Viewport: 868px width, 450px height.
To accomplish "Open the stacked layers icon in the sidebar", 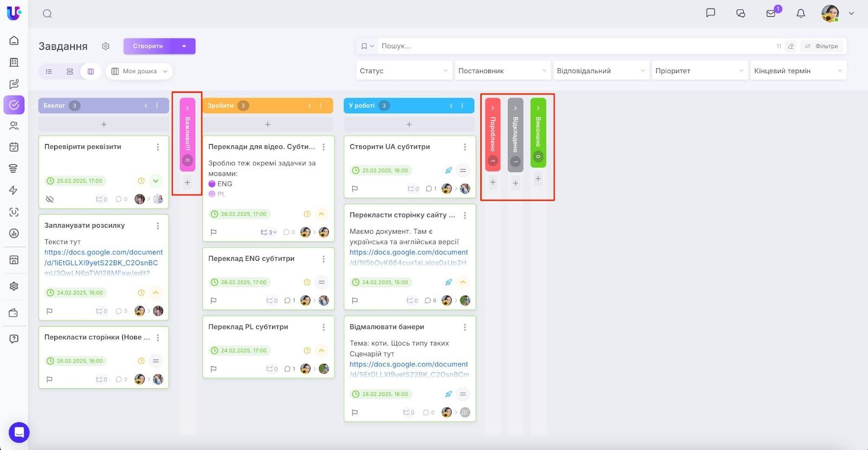I will click(x=14, y=169).
